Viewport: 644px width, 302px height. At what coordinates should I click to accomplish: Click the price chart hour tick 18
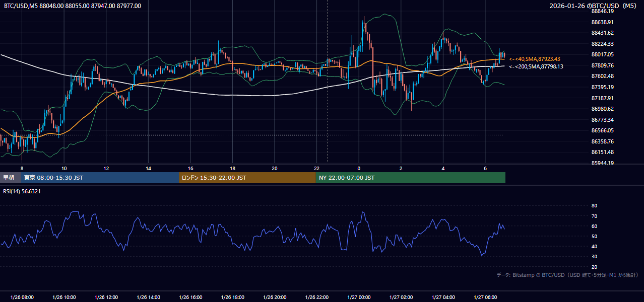232,168
